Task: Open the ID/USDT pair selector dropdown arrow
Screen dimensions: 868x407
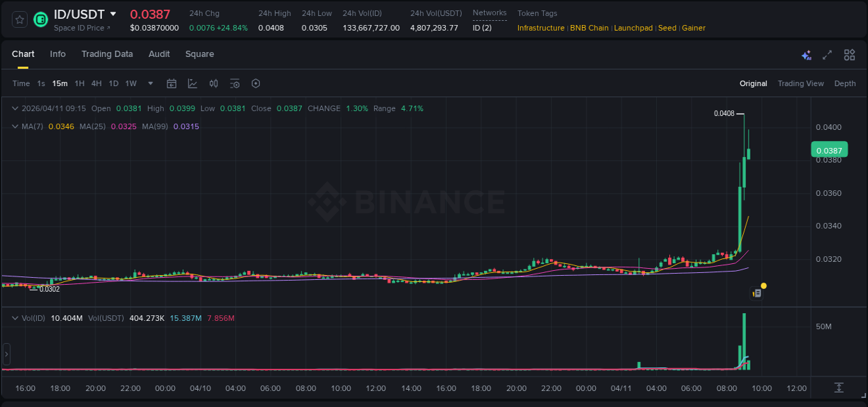Action: tap(113, 14)
